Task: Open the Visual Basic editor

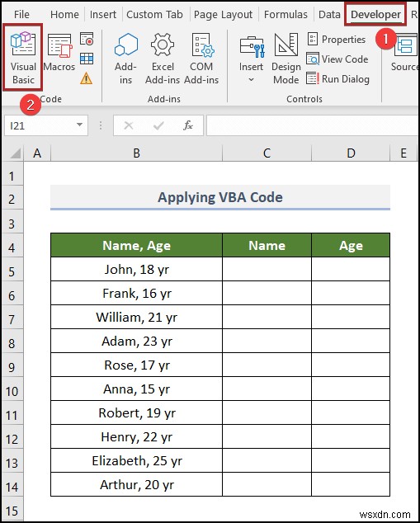Action: tap(23, 57)
